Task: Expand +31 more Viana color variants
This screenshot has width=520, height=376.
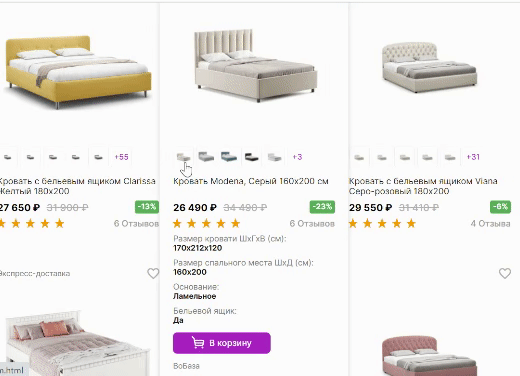Action: [x=473, y=157]
